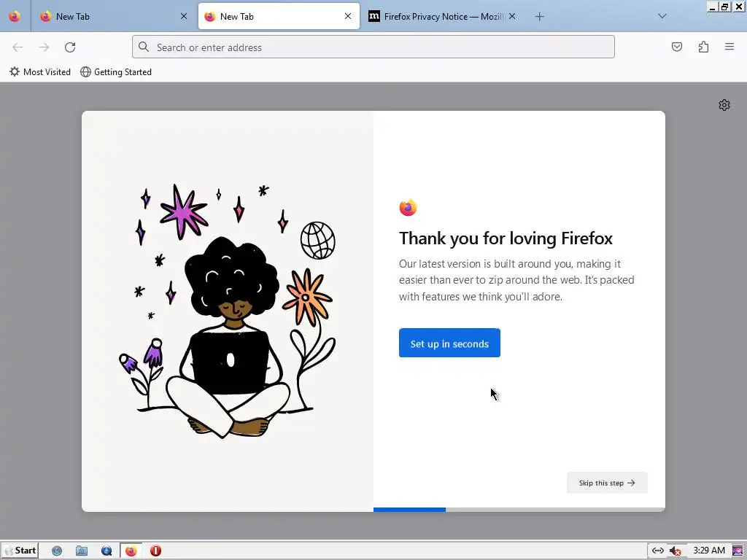The height and width of the screenshot is (560, 747).
Task: Click the 3:29 AM clock
Action: [709, 551]
